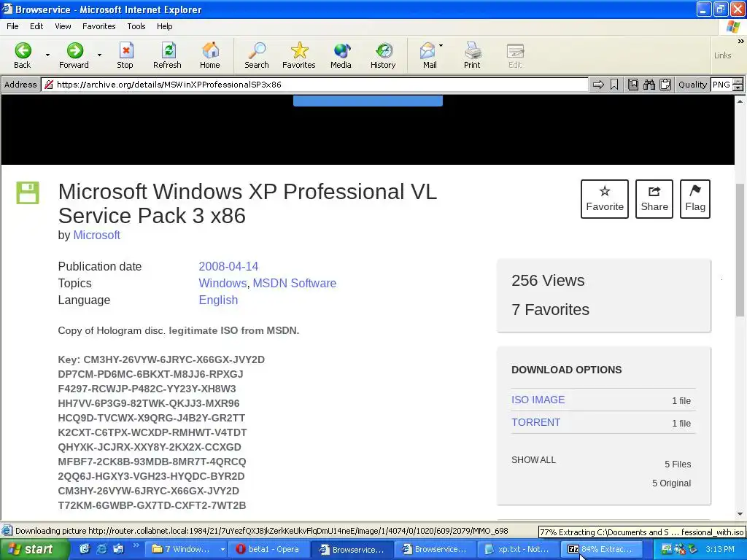Screen dimensions: 747x560
Task: Click the single bookmark ribbon icon
Action: coord(614,85)
